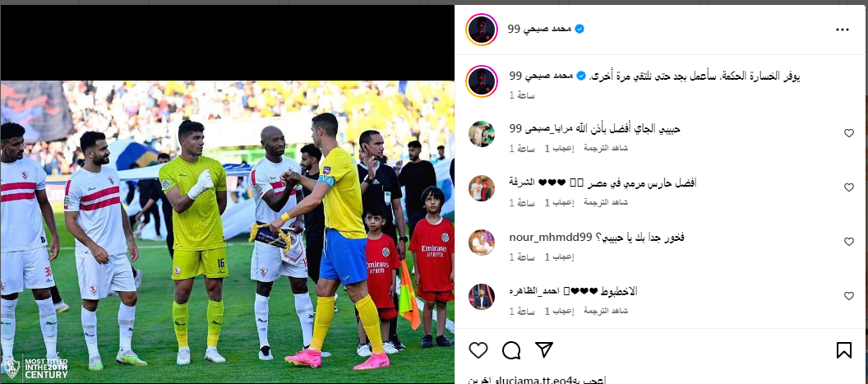Open nour_mhmdd99 commenter avatar

coord(482,242)
